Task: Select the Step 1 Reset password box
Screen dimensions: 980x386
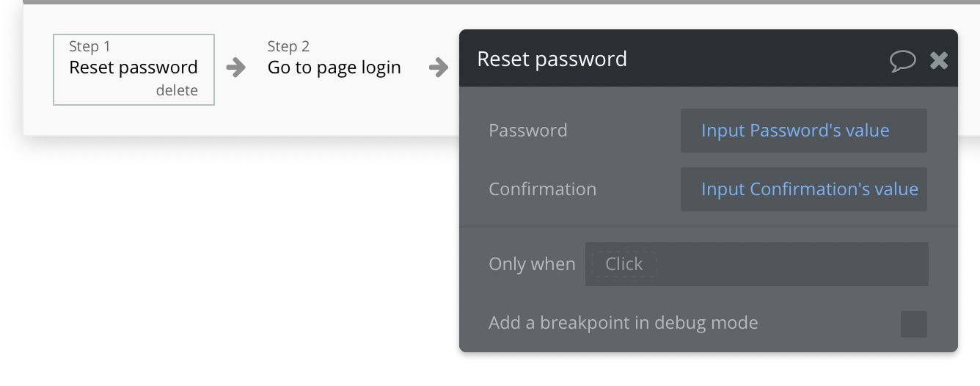Action: 133,68
